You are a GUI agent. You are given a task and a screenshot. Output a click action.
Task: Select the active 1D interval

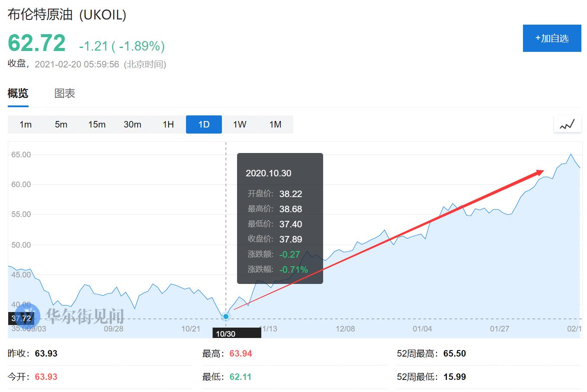tap(204, 124)
